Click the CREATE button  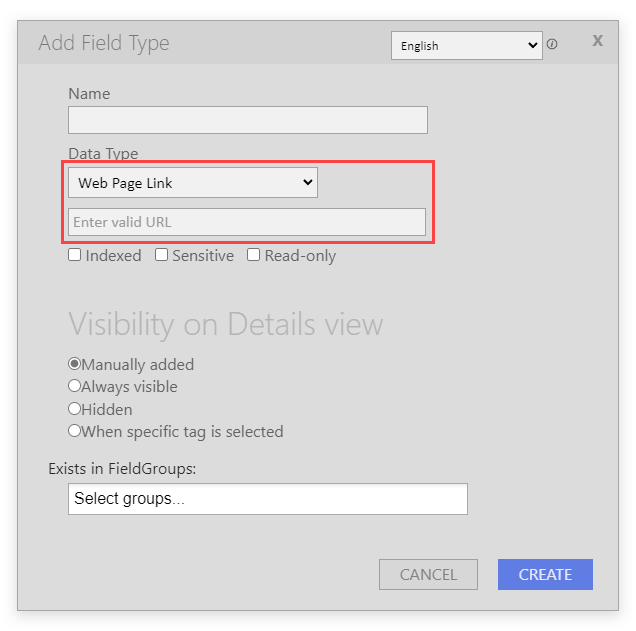coord(545,575)
